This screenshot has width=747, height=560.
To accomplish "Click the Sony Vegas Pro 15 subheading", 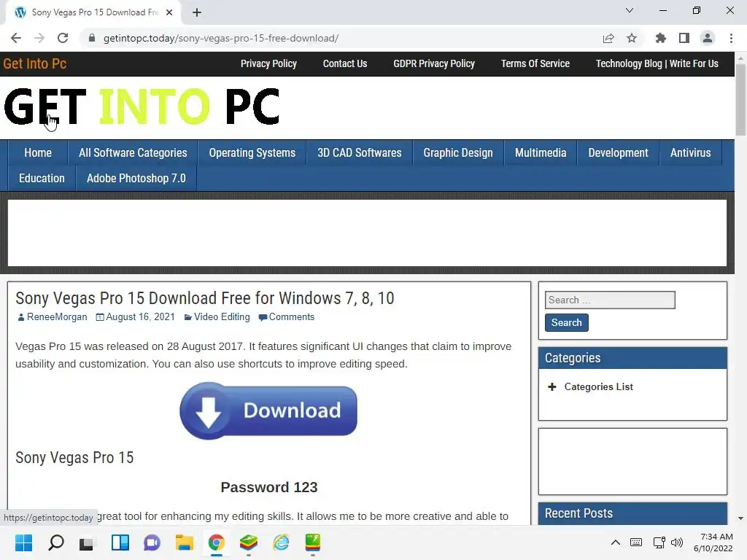I will 74,458.
